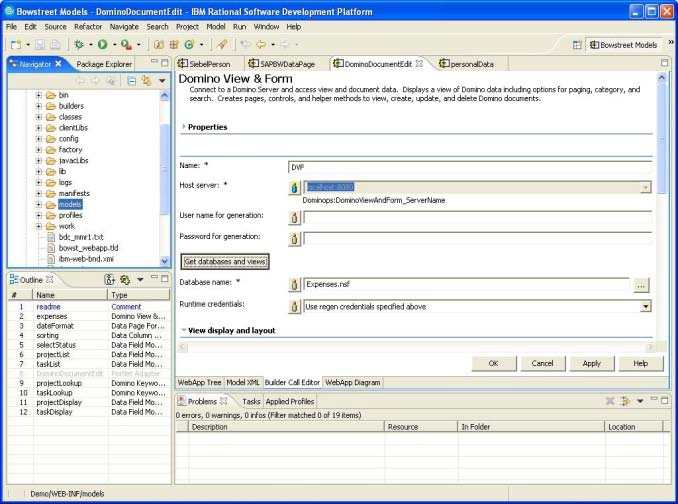Close the Navigator view with its X

click(58, 64)
